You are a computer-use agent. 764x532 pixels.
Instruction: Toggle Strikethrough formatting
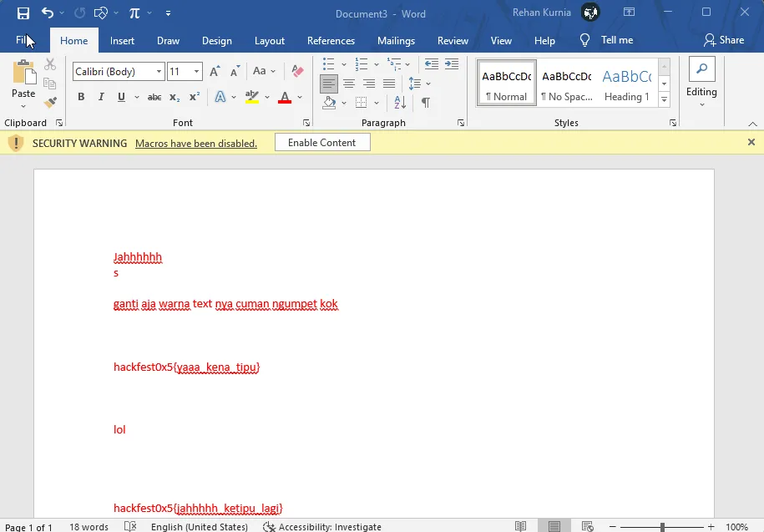[x=154, y=97]
